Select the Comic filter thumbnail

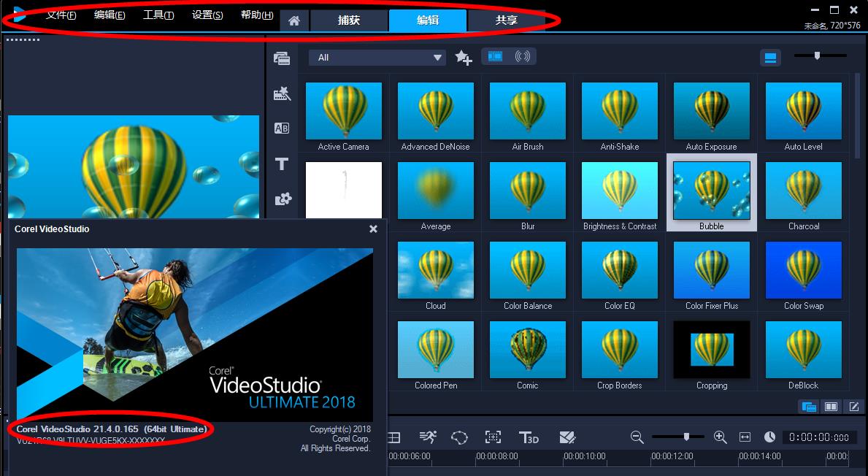(528, 350)
